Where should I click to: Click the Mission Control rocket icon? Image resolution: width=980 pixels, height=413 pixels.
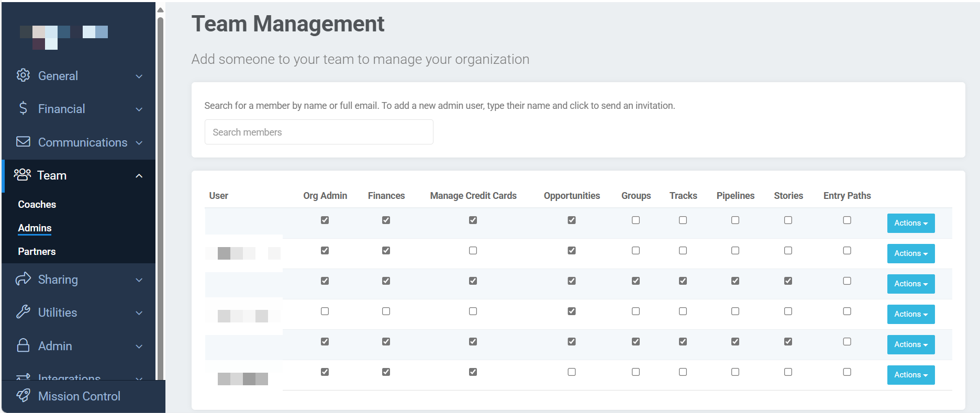tap(23, 396)
